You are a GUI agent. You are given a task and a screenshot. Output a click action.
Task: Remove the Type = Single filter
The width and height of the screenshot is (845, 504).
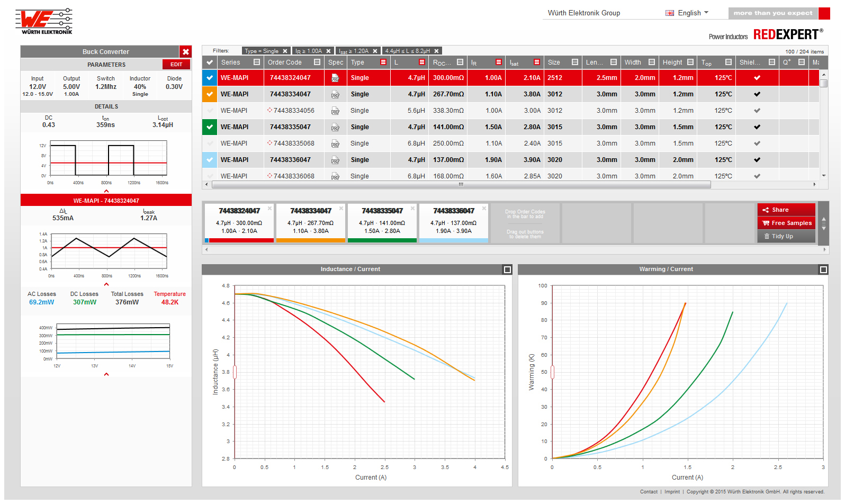click(x=285, y=51)
